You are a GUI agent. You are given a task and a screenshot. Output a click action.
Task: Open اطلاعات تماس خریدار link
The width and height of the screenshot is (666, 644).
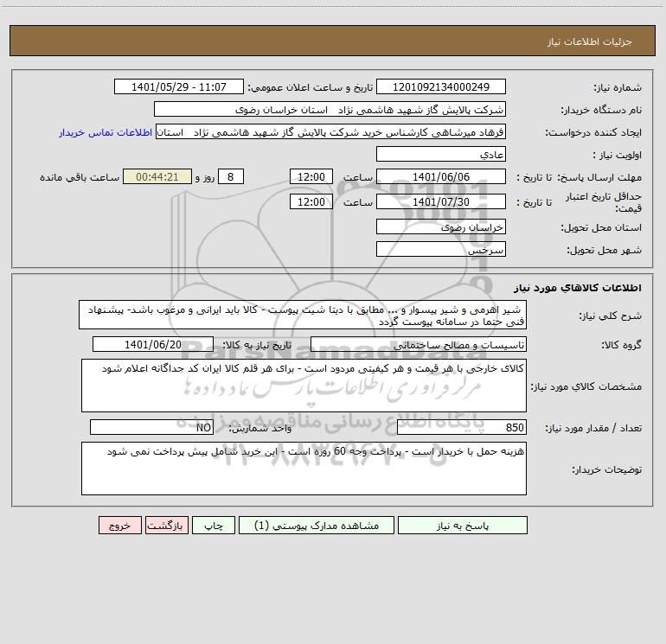[106, 132]
